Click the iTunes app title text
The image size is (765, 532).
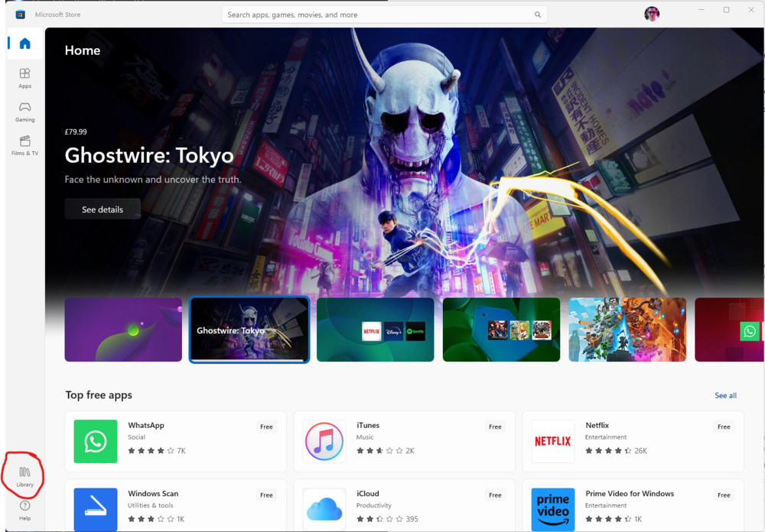coord(368,425)
